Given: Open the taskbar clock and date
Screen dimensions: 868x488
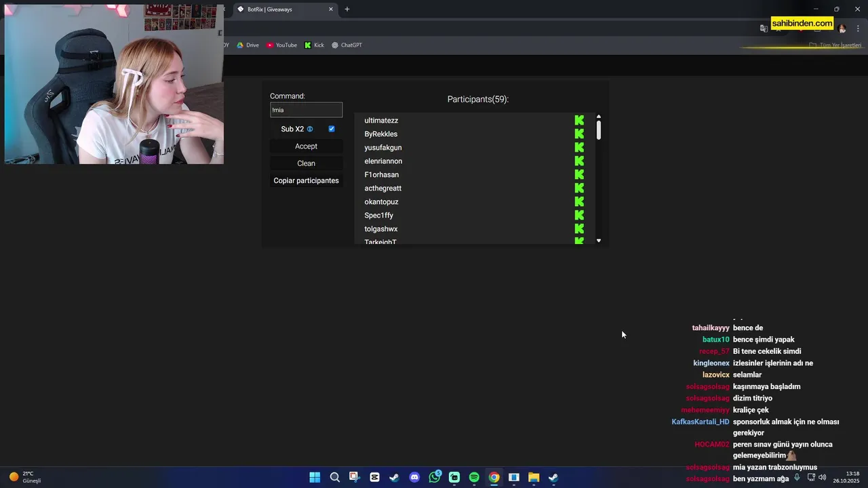Looking at the screenshot, I should coord(846,477).
